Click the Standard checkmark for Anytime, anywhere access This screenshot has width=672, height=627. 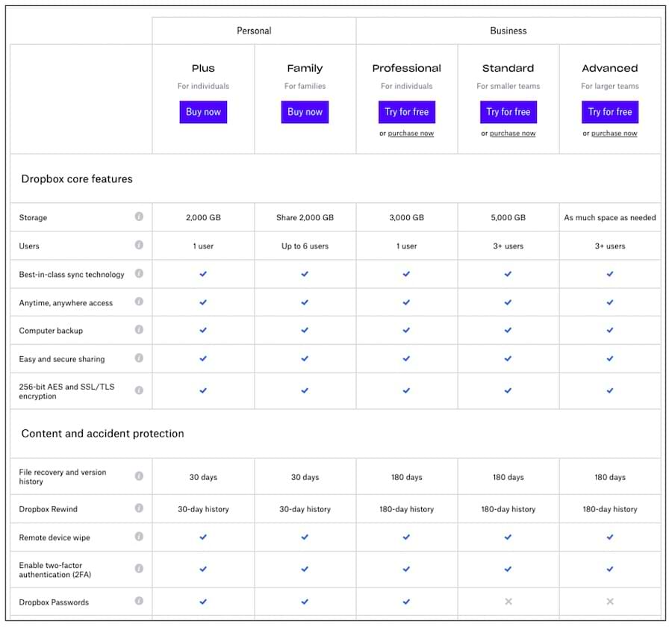point(508,302)
